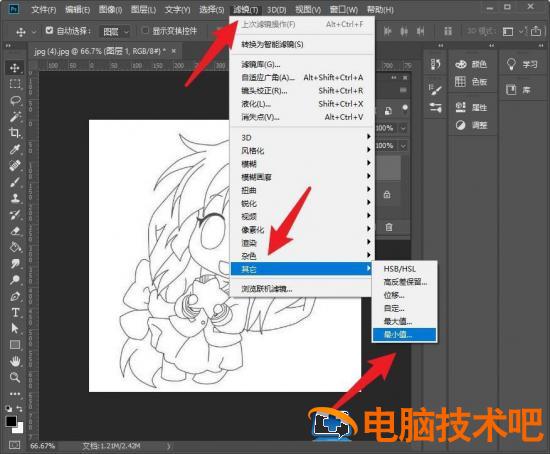Select the Crop tool

[x=15, y=133]
